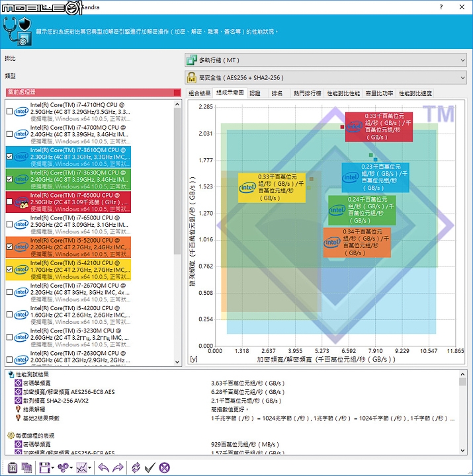Click the gears options icon
The image size is (473, 476).
pos(64,467)
